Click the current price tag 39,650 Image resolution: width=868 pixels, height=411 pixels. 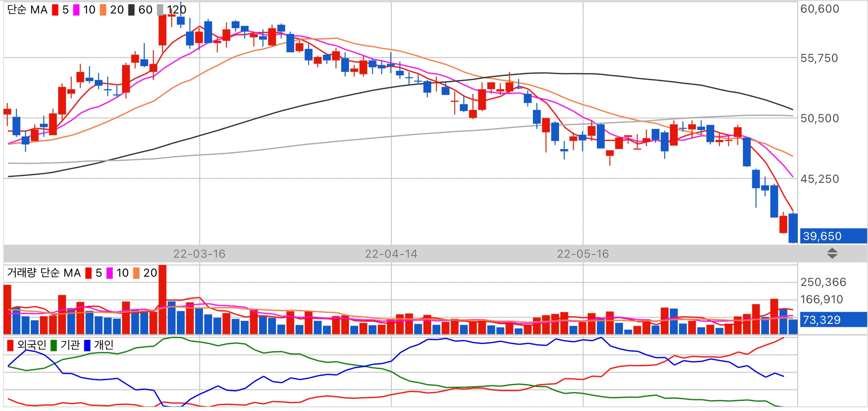coord(833,236)
